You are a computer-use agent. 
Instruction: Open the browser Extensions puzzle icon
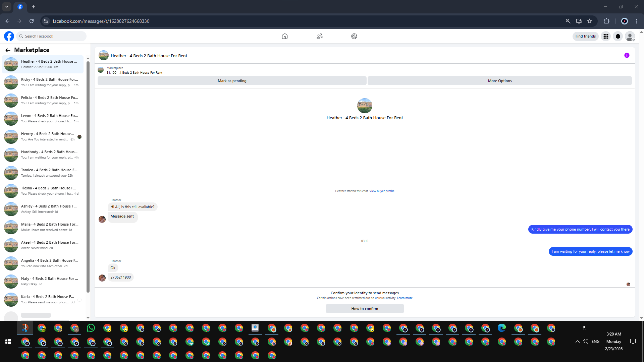[606, 21]
